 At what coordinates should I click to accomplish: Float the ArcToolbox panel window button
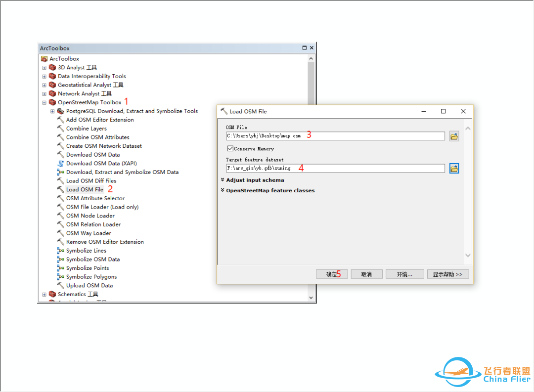(x=305, y=48)
